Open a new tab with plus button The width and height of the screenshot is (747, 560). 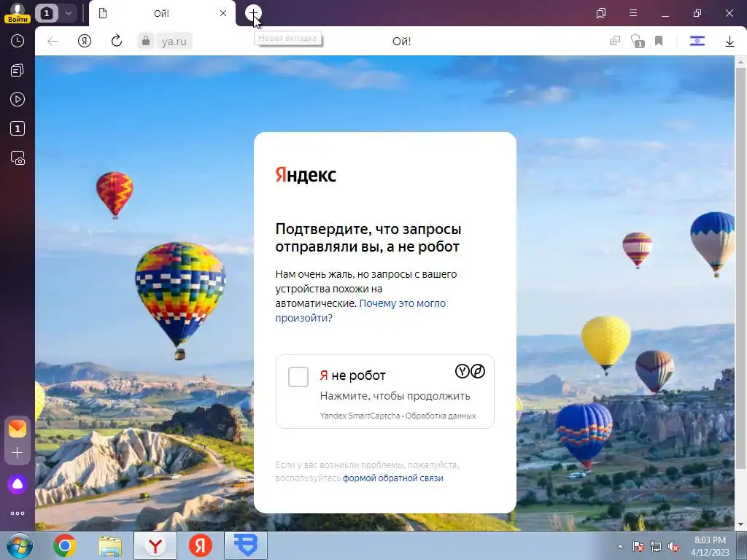(253, 13)
